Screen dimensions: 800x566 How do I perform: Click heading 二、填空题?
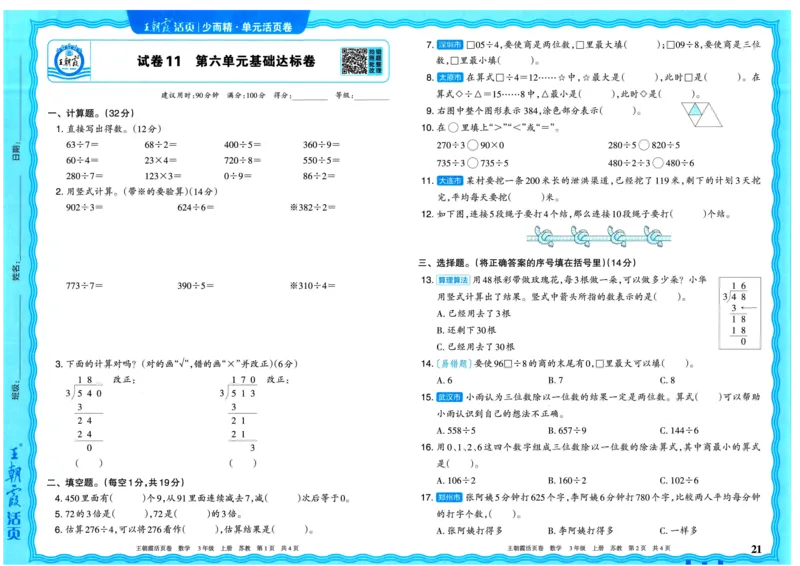116,482
